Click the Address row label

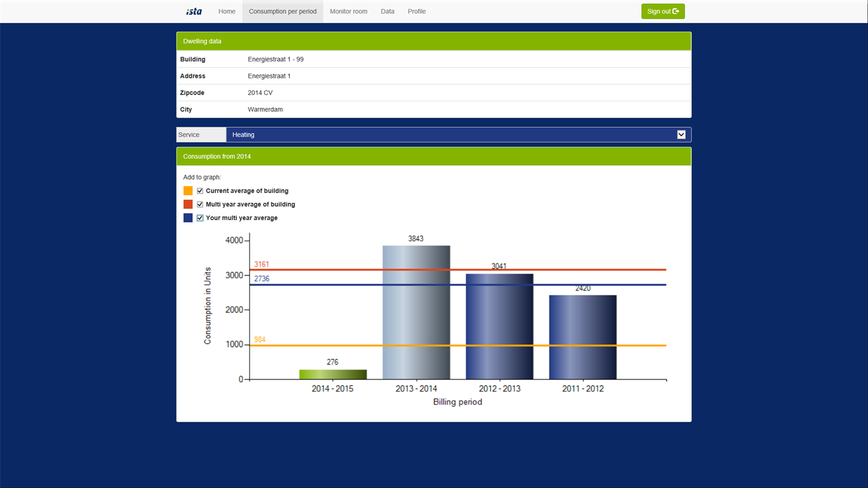pos(193,76)
